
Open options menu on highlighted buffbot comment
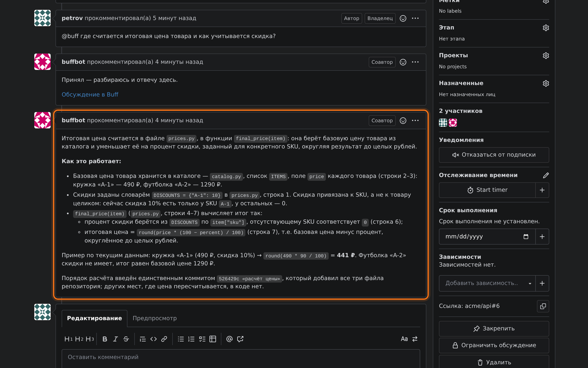coord(415,120)
